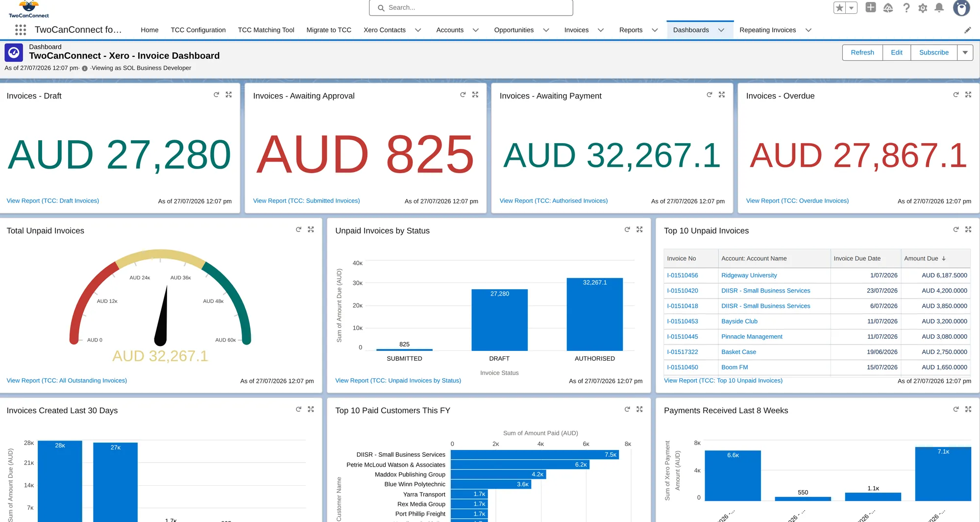This screenshot has height=522, width=980.
Task: Open the Xero Contacts tab
Action: [x=385, y=30]
